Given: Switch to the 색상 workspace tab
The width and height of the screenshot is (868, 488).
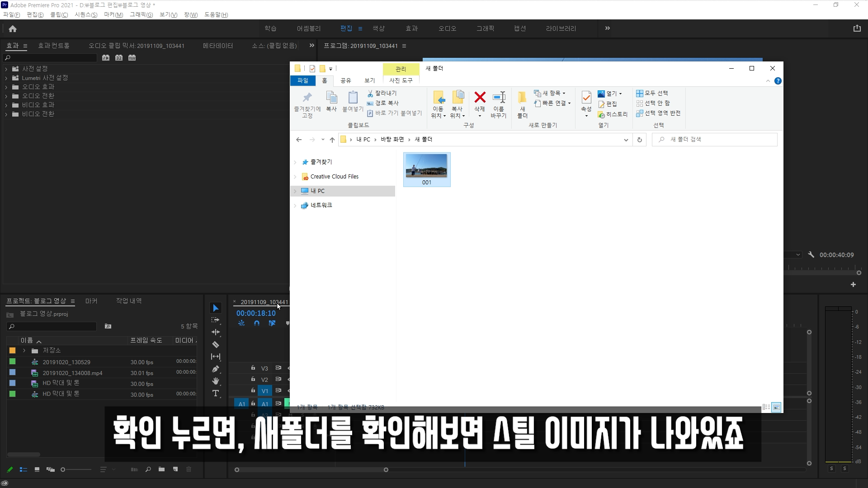Looking at the screenshot, I should 378,28.
